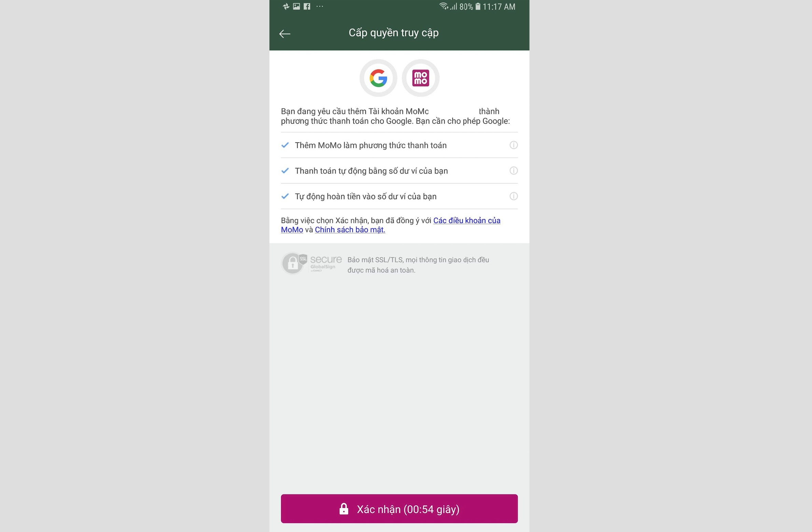
Task: Tap the SSL secure GlobalSign badge
Action: coord(311,263)
